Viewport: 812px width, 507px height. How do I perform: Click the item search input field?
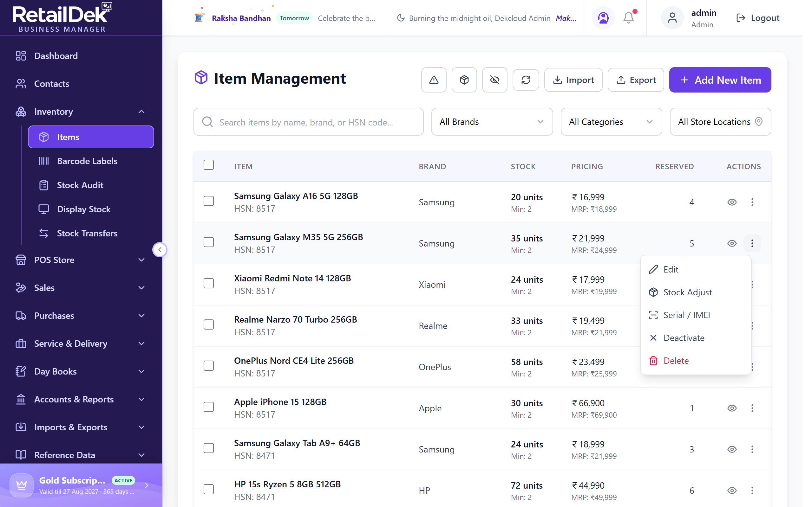[x=308, y=122]
